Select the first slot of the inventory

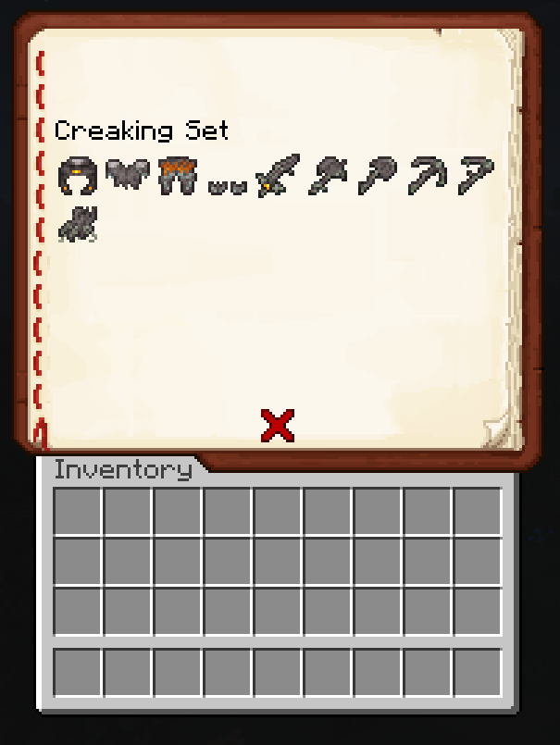[x=78, y=511]
